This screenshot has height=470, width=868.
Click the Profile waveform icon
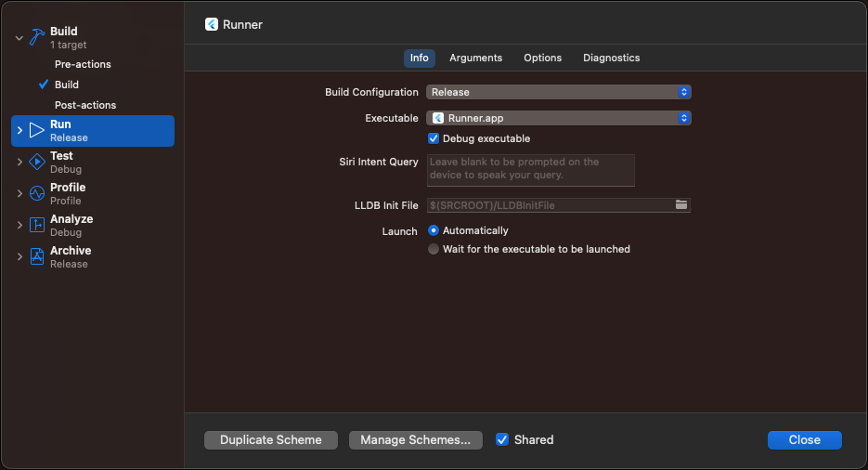36,193
